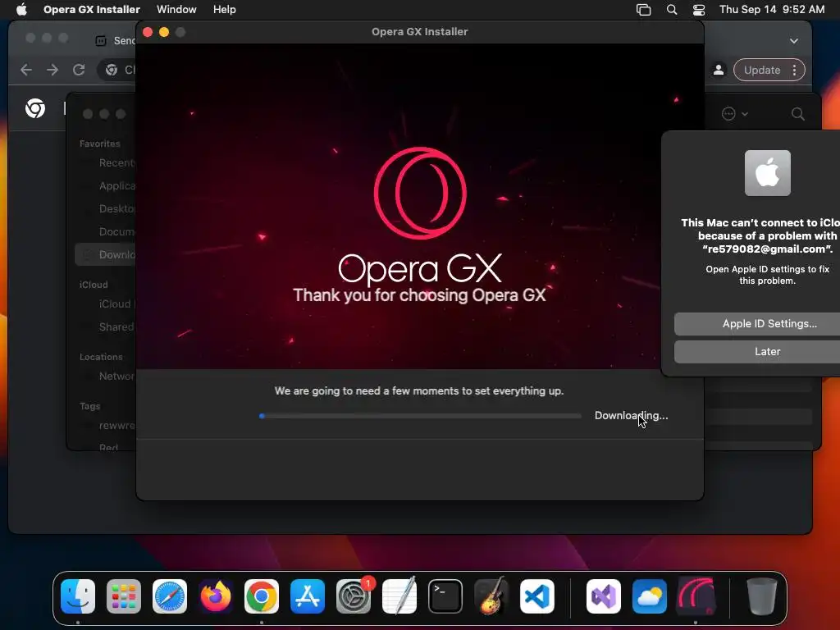
Task: Select Shared in Finder sidebar
Action: click(106, 326)
